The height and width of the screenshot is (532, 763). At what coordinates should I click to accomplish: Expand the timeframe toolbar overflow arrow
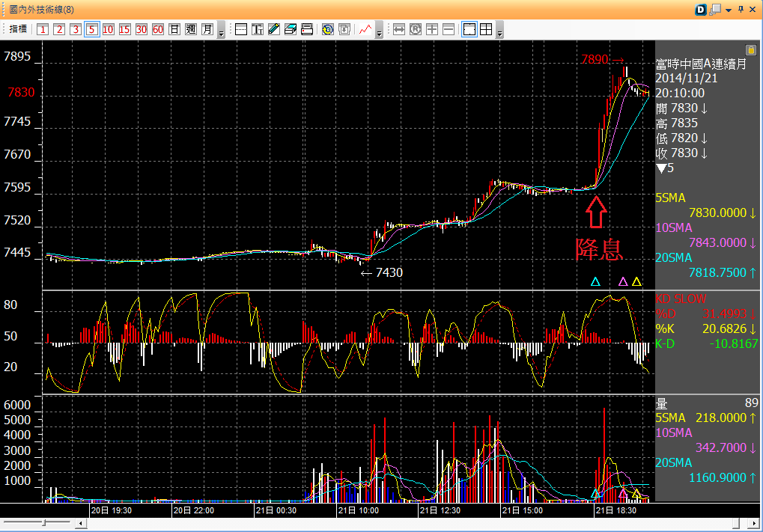point(221,33)
